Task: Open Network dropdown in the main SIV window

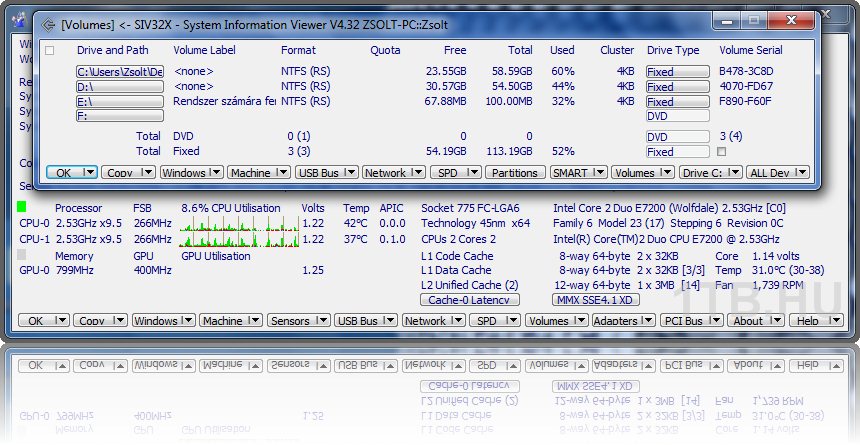Action: pos(434,320)
